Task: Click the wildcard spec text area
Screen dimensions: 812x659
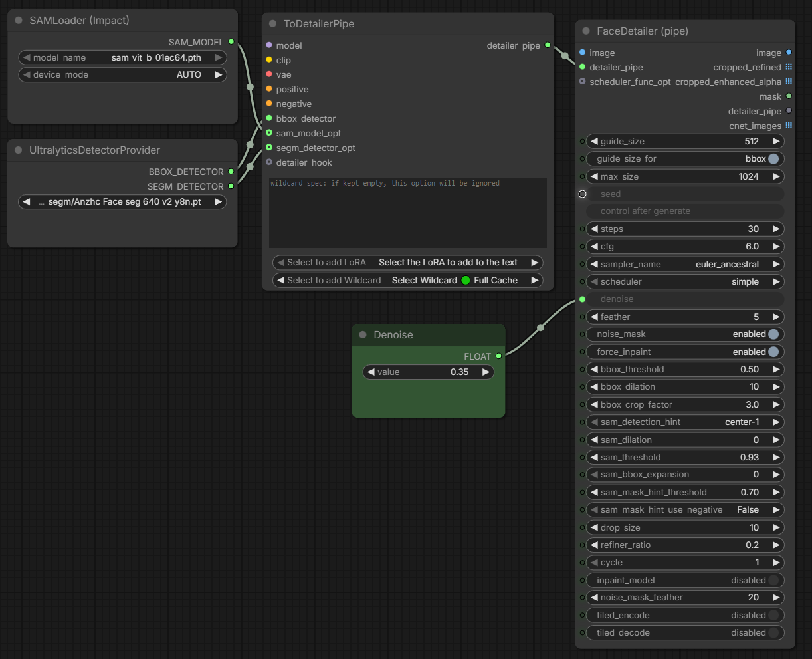Action: (407, 213)
